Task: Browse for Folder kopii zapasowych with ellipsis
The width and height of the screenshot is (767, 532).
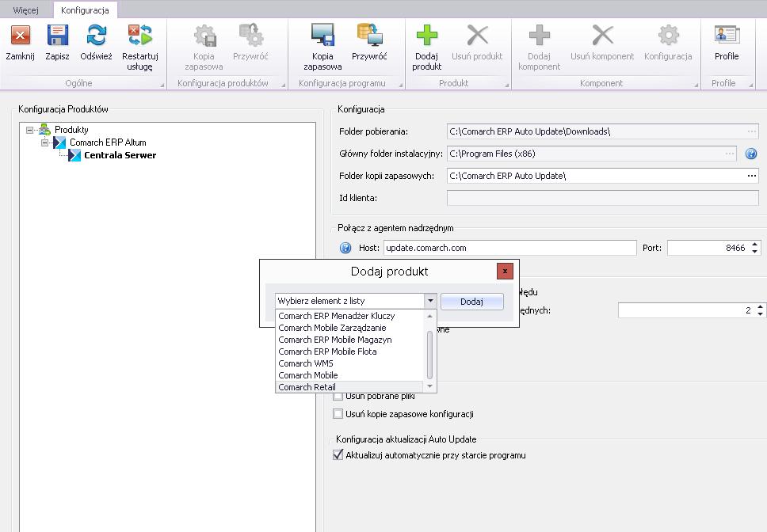Action: pos(751,176)
